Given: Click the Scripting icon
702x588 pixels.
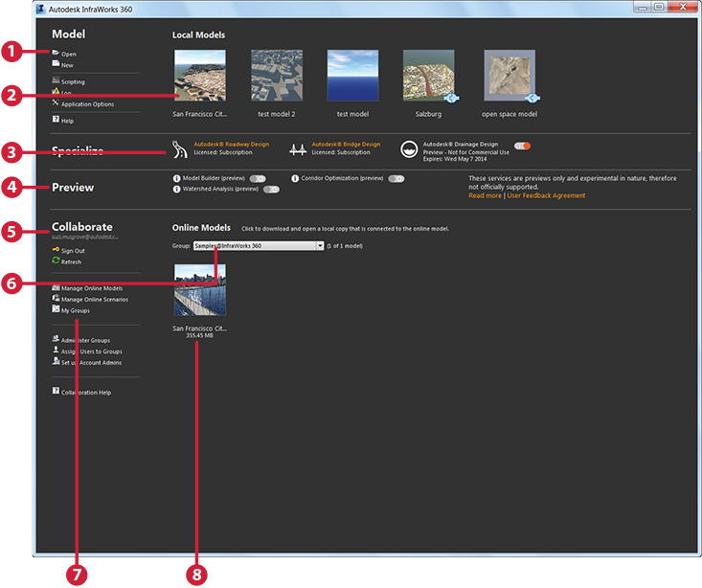Looking at the screenshot, I should tap(56, 80).
